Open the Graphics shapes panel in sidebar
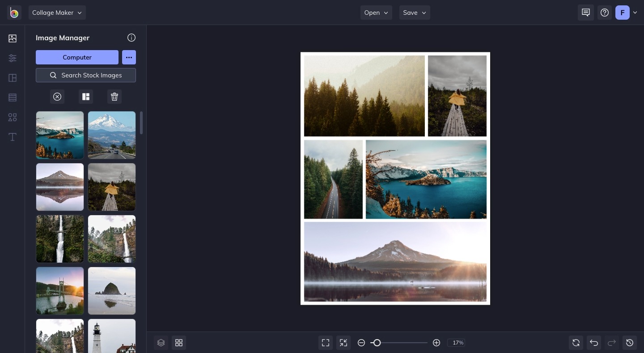Screen dimensions: 644x353 click(13, 117)
